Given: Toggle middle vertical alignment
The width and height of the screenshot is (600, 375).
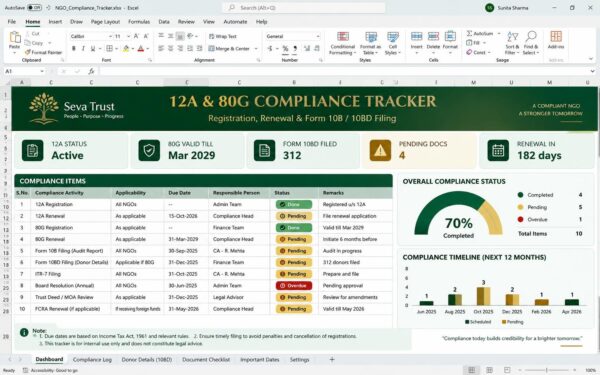Looking at the screenshot, I should [x=171, y=36].
